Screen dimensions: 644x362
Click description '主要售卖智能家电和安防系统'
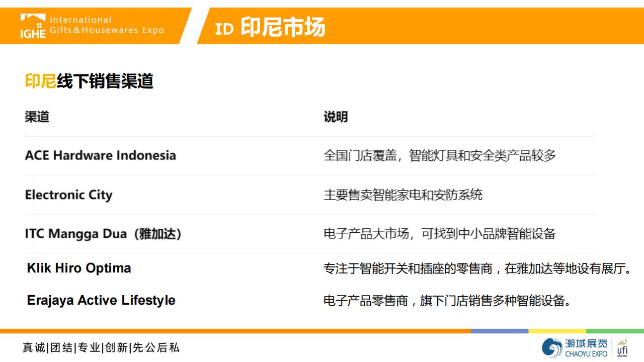pos(403,195)
